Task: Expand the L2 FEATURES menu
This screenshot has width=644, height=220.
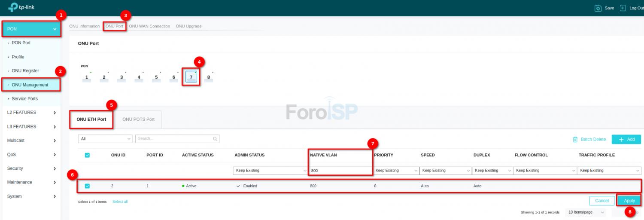Action: 31,113
